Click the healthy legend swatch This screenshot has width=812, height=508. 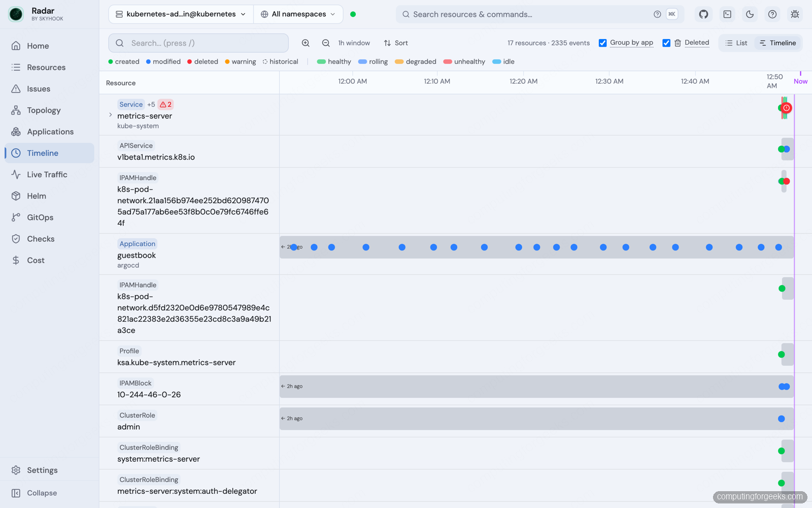click(321, 61)
